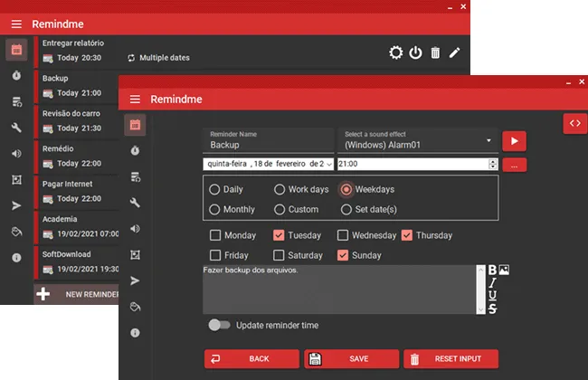Click the SAVE button

pyautogui.click(x=351, y=358)
